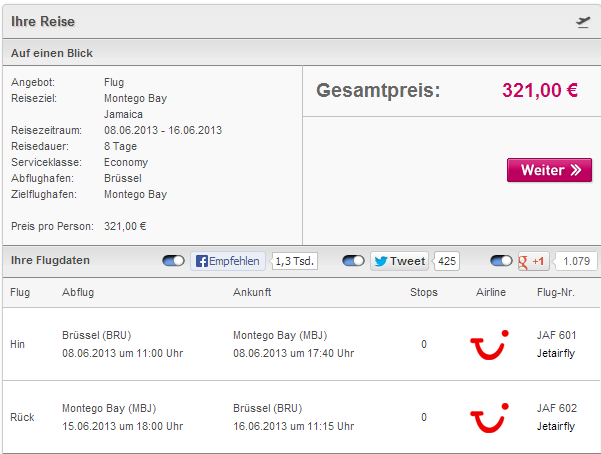Click the Auf einen Blick section header

[x=302, y=53]
